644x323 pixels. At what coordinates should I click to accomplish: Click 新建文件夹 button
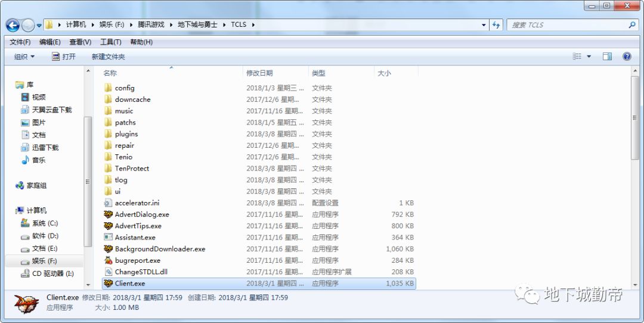coord(109,57)
